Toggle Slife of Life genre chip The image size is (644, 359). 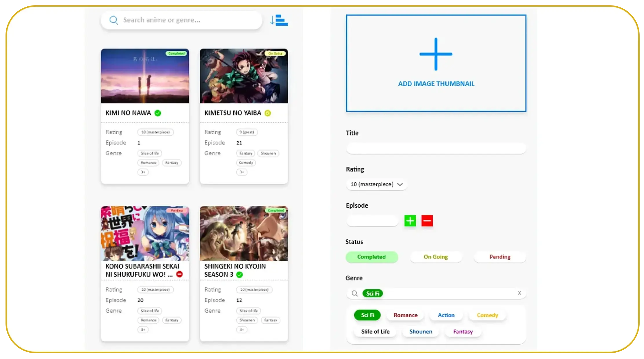[x=375, y=332]
